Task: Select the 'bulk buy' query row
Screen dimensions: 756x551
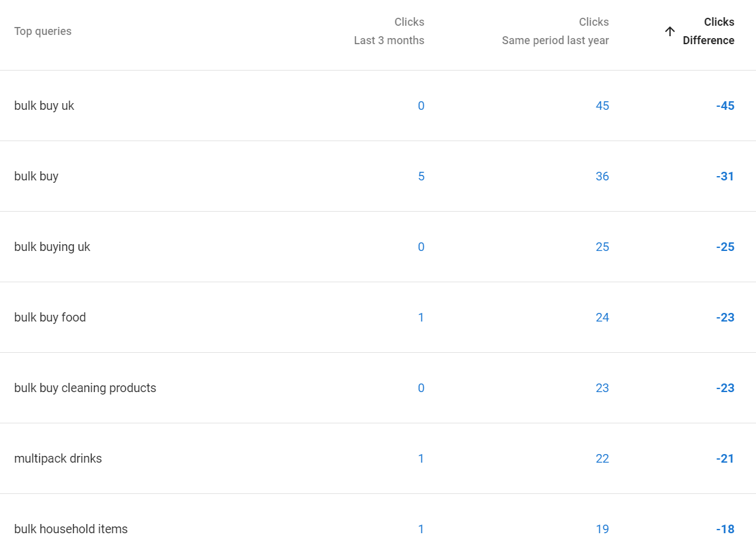Action: [x=36, y=176]
